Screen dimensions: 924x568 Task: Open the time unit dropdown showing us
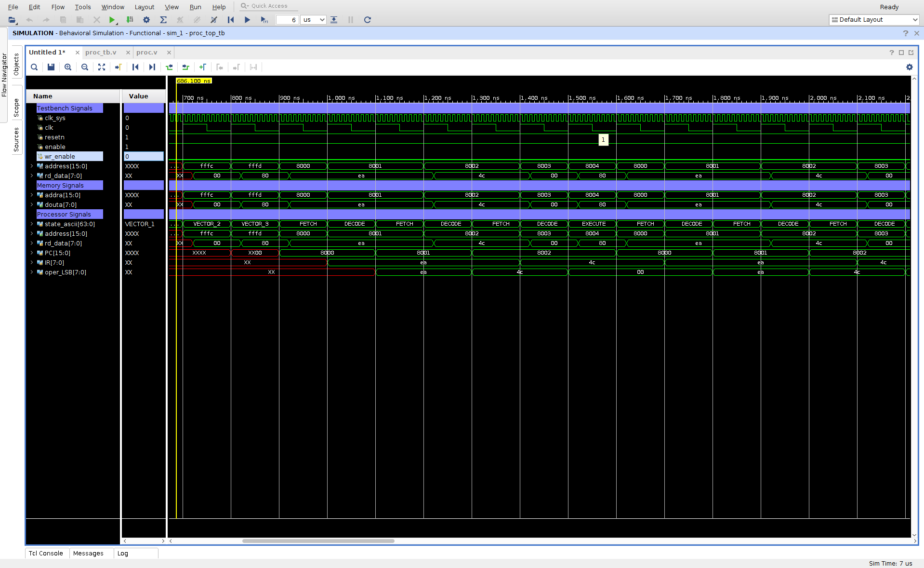click(x=314, y=20)
